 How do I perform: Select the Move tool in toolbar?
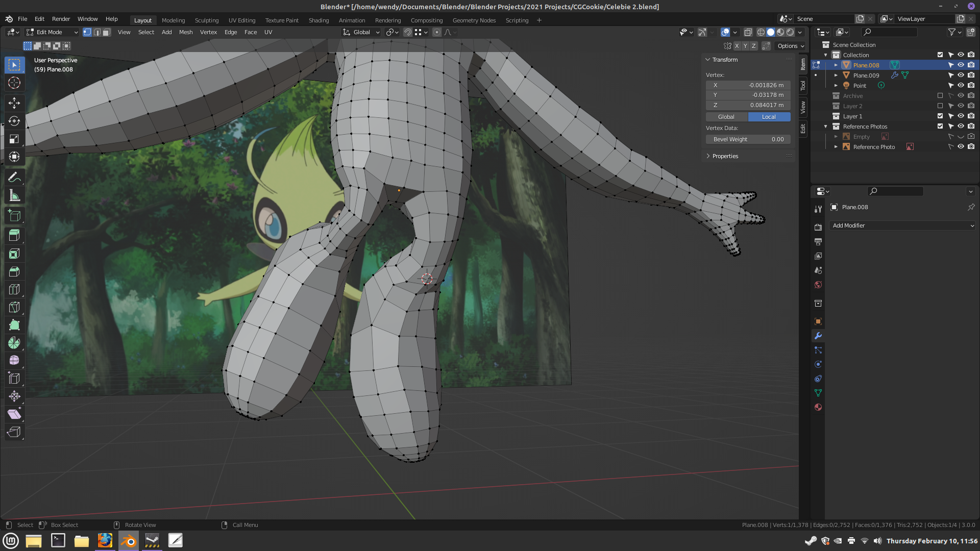(x=14, y=103)
